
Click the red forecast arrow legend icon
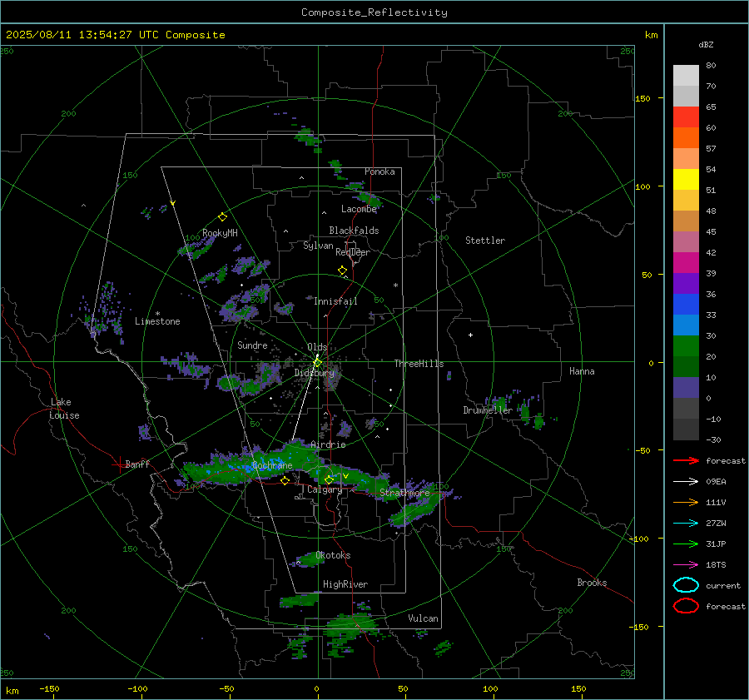click(x=686, y=460)
